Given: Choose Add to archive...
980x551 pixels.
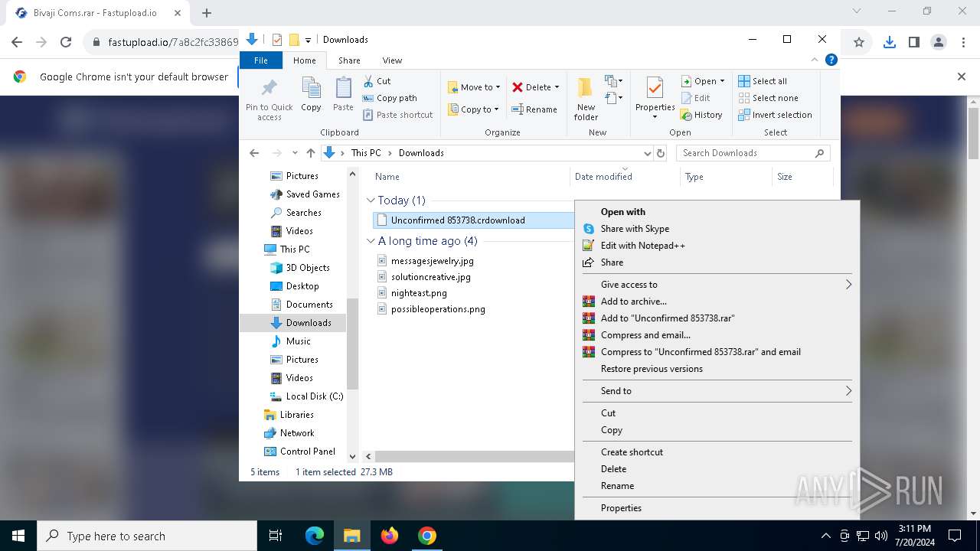Looking at the screenshot, I should [x=717, y=302].
